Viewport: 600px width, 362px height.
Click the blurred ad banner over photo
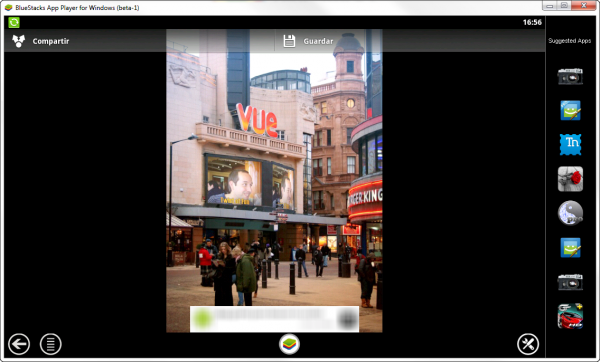[x=274, y=319]
